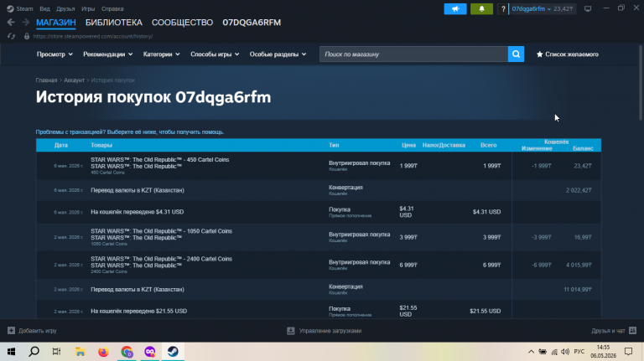Switch to the МАГАЗИН tab

pos(56,23)
